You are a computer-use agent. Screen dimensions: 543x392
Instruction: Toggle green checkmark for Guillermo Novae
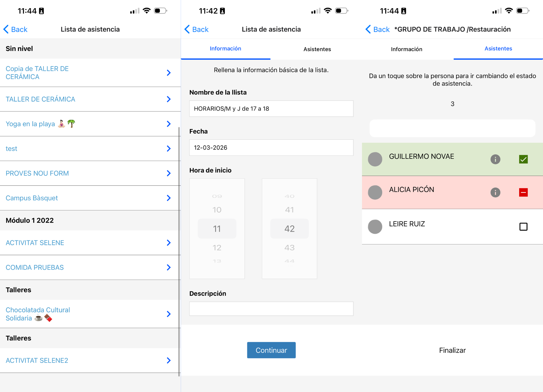coord(523,159)
